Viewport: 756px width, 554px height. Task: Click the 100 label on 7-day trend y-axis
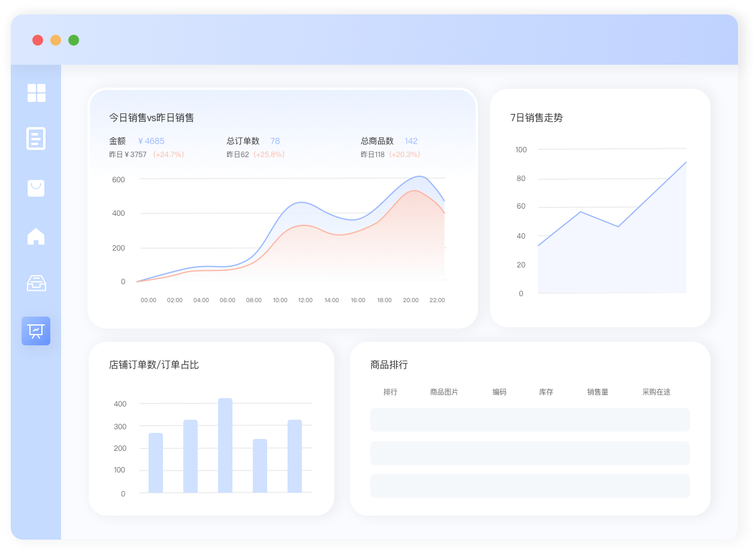pyautogui.click(x=521, y=150)
